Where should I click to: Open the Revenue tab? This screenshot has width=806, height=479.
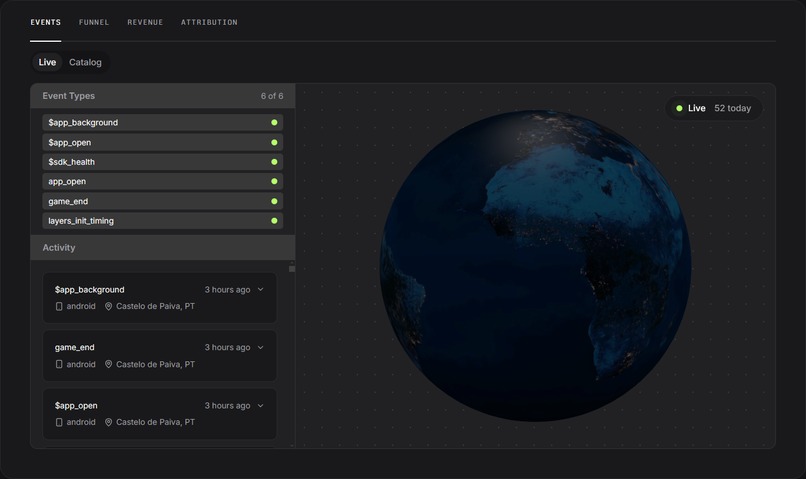[145, 22]
